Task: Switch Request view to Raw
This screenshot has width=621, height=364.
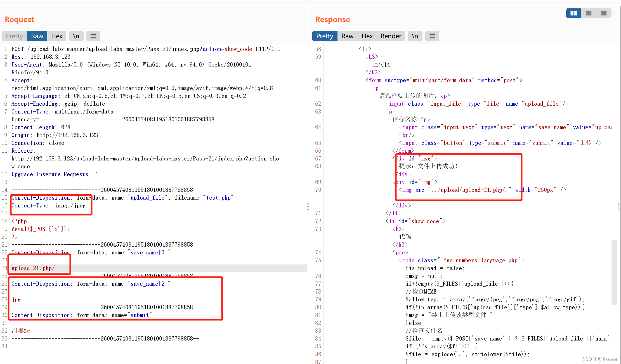Action: pyautogui.click(x=37, y=36)
